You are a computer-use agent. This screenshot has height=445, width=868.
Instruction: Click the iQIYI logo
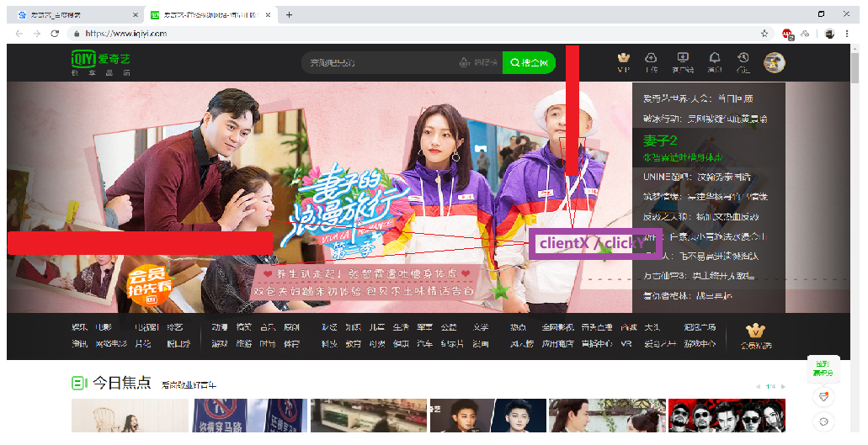pyautogui.click(x=100, y=62)
